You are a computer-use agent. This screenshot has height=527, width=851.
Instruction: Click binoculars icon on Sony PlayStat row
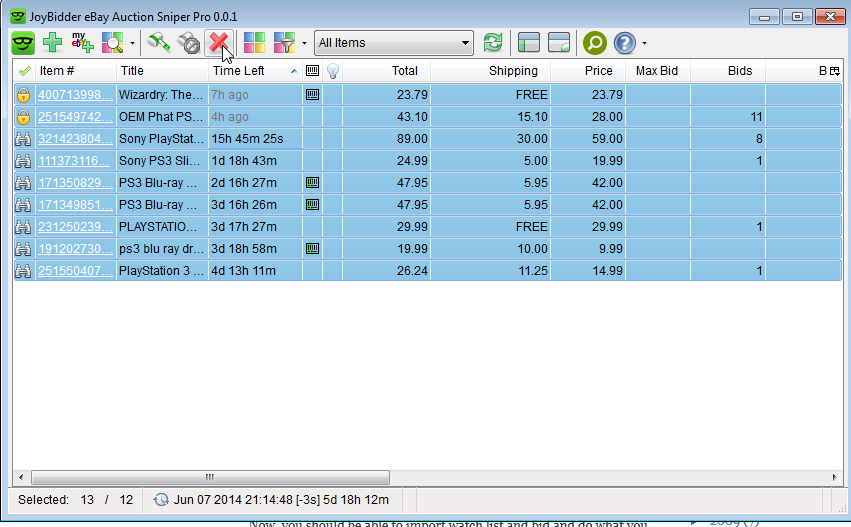point(23,139)
